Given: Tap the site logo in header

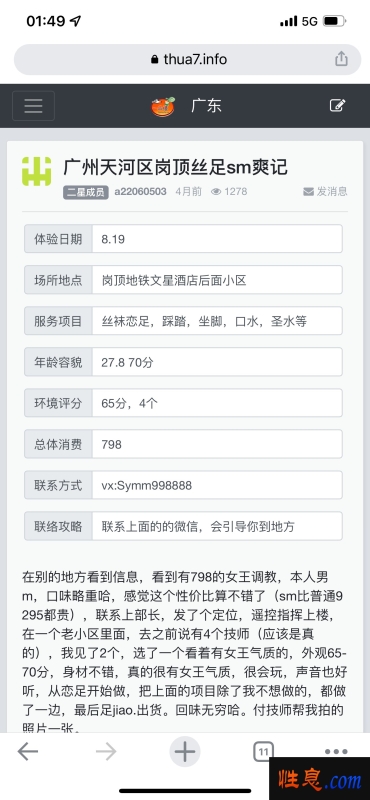Looking at the screenshot, I should coord(163,106).
